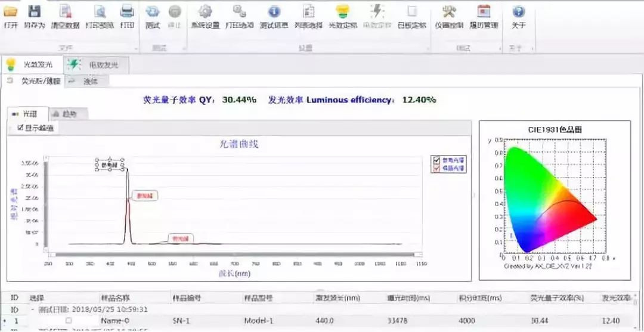The image size is (644, 332).
Task: Click the 电致定标 lightning calibration icon
Action: click(377, 11)
